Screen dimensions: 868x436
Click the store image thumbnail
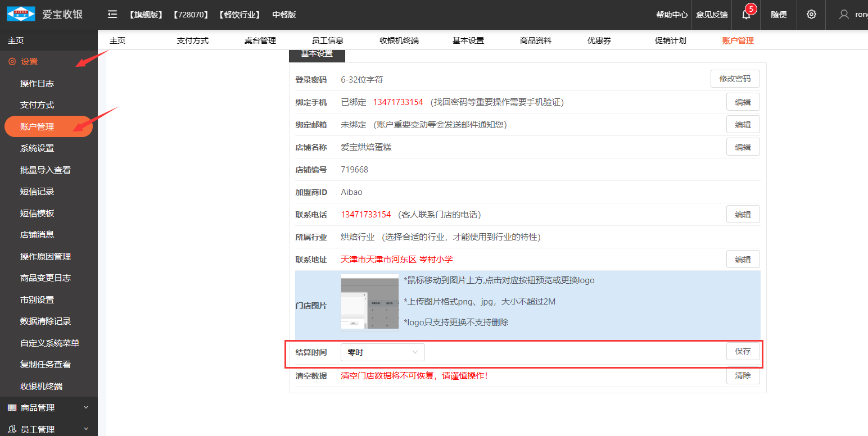coord(369,303)
